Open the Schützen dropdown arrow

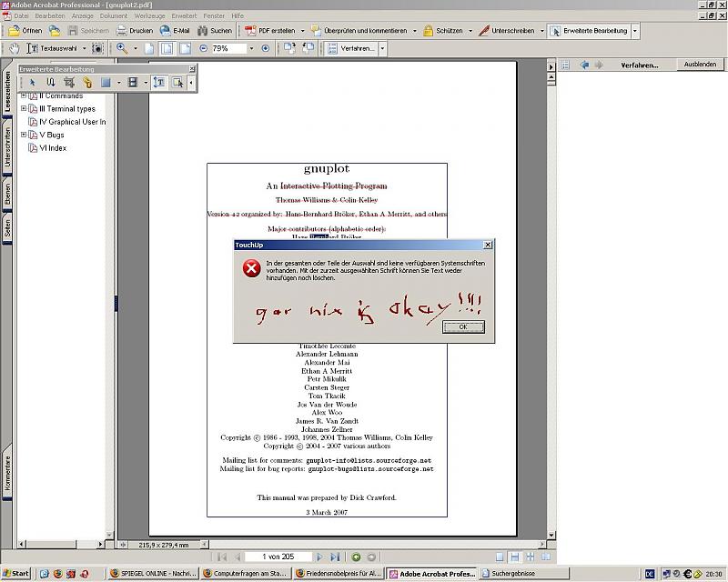coord(470,31)
